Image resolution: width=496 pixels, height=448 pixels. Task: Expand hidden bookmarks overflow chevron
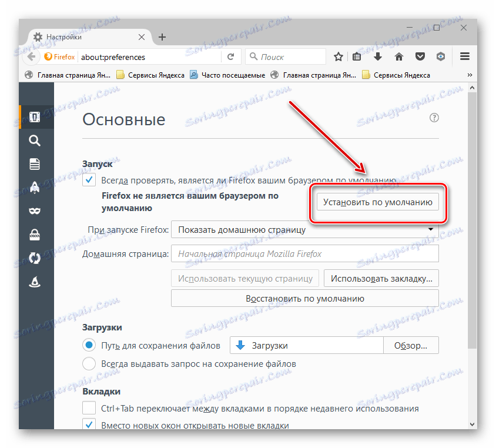pyautogui.click(x=470, y=75)
